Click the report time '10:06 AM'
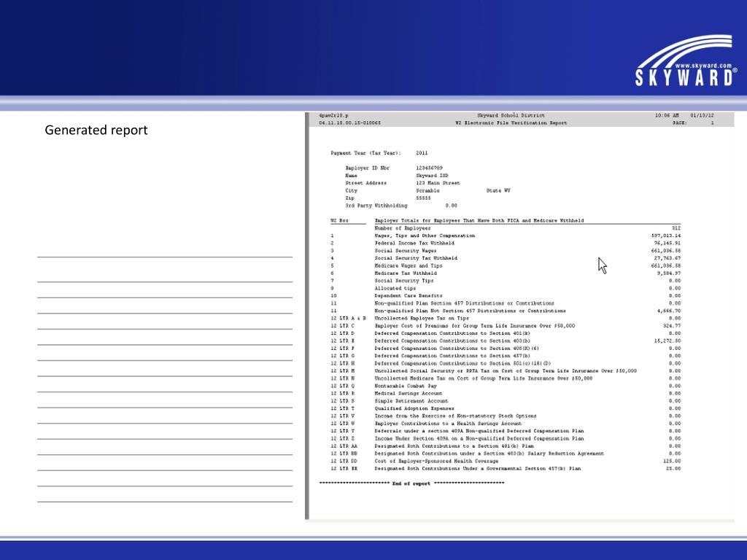The height and width of the screenshot is (560, 747). [x=667, y=115]
